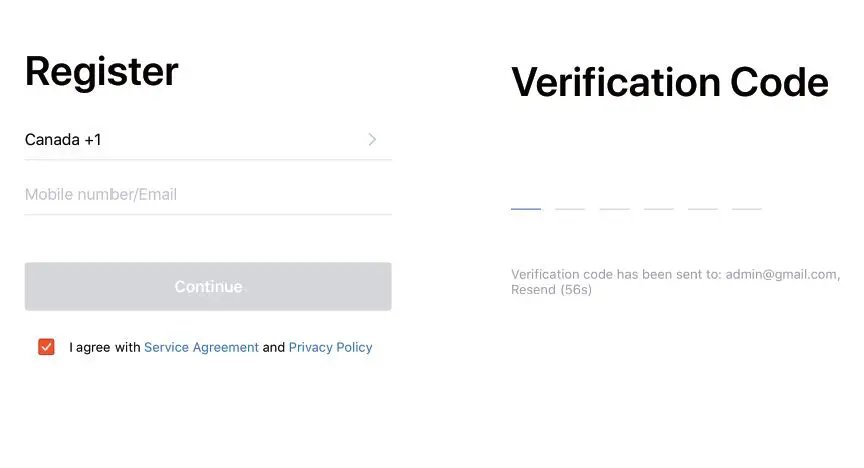Uncheck the agreement checkbox

46,347
